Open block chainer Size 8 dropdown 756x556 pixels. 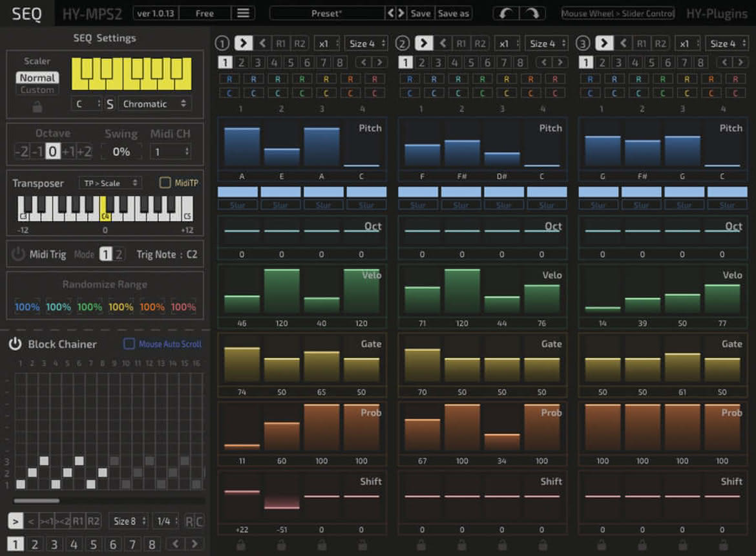pos(128,521)
